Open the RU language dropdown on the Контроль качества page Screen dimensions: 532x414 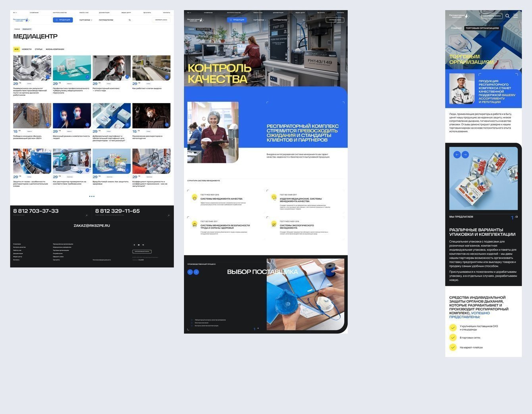tap(189, 12)
